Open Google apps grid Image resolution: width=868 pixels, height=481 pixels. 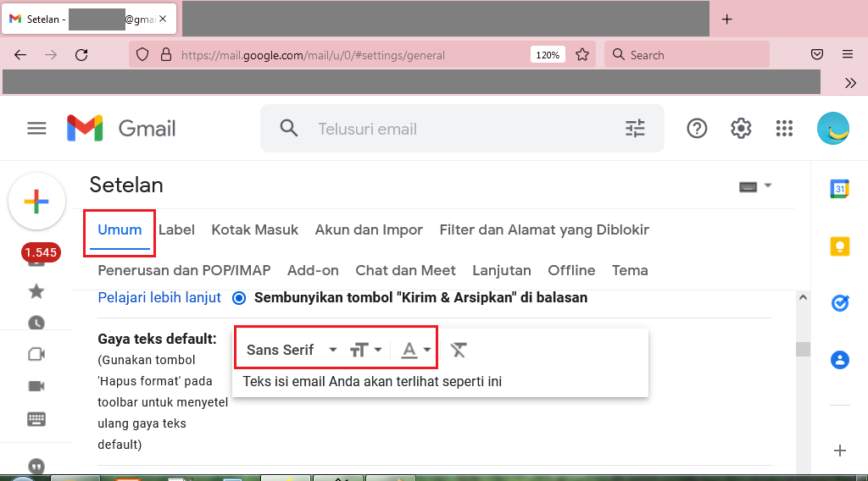784,128
